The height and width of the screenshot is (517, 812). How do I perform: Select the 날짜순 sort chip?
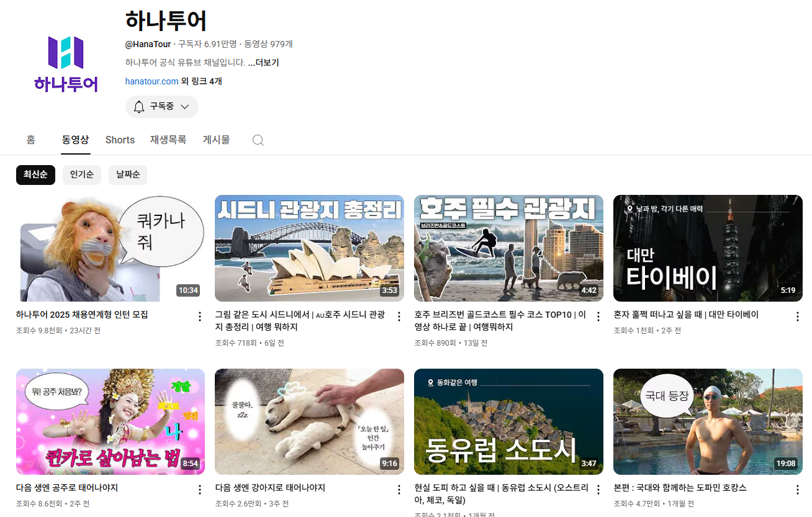(x=128, y=175)
